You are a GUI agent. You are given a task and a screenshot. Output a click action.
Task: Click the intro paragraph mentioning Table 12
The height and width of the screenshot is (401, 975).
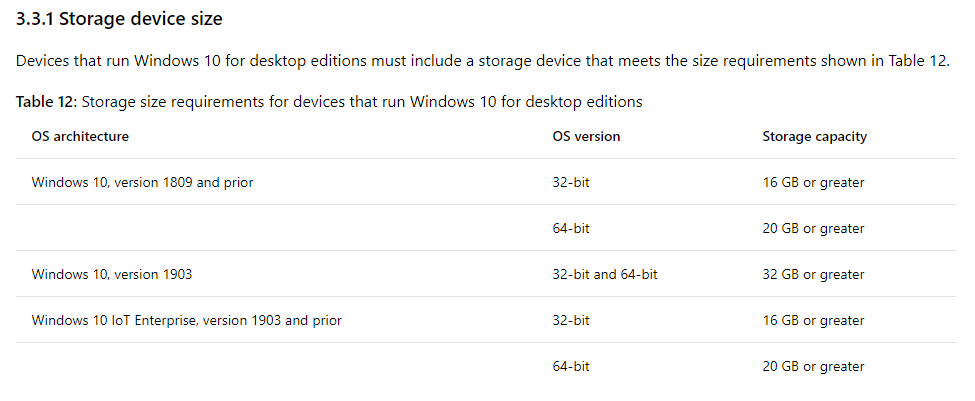pyautogui.click(x=483, y=61)
